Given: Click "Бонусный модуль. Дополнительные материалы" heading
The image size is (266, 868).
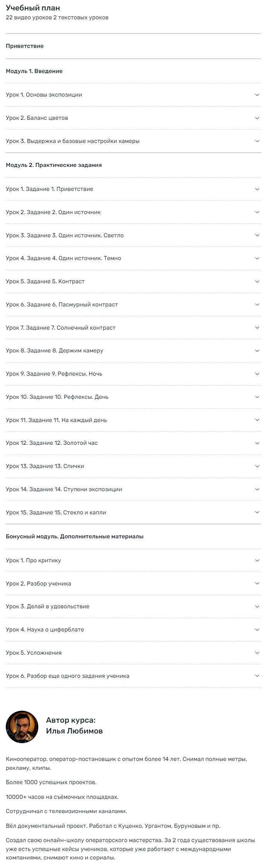Looking at the screenshot, I should click(75, 536).
